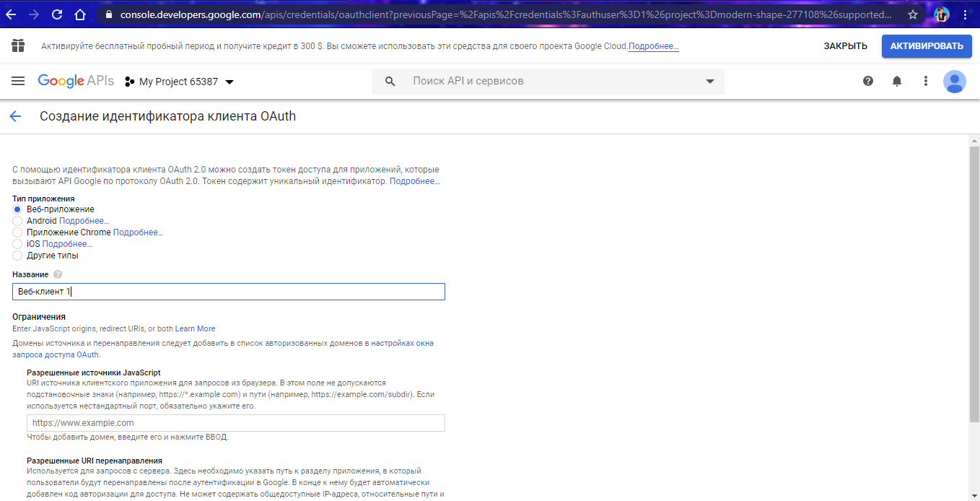Open the three-dot settings menu in the console header
The height and width of the screenshot is (501, 980).
[926, 82]
